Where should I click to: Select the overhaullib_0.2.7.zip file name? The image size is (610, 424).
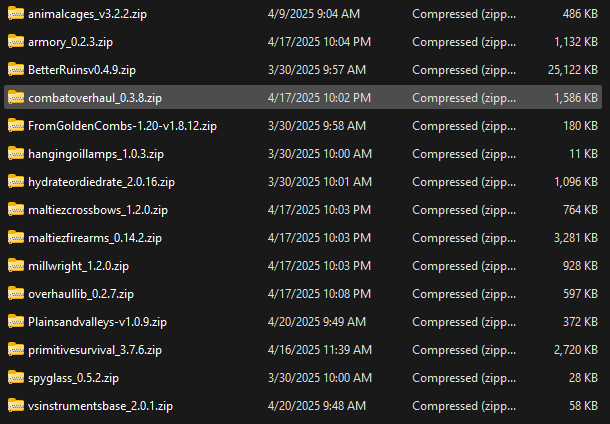[x=80, y=294]
